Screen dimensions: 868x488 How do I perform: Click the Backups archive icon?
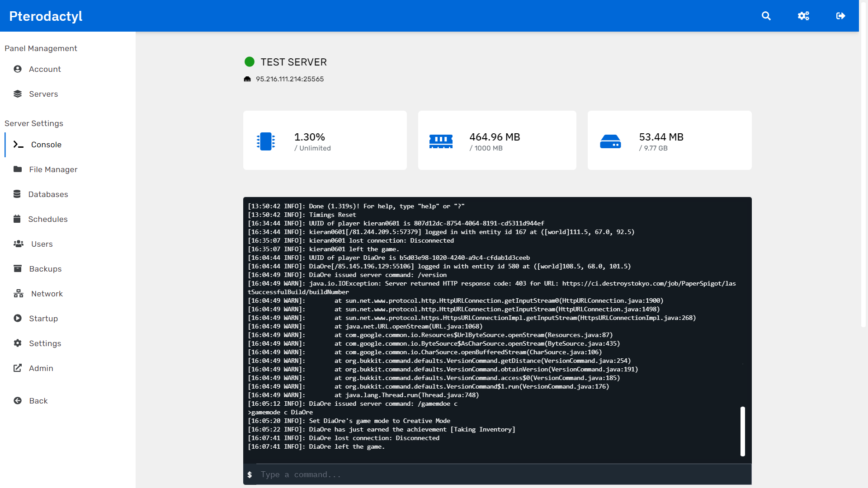tap(18, 269)
